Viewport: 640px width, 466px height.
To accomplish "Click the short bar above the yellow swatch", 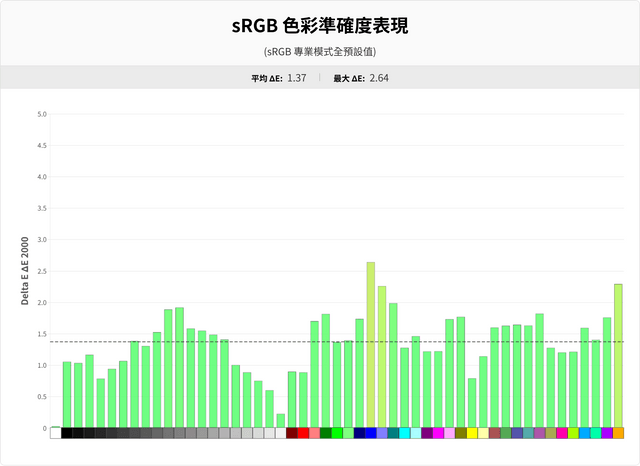I will click(x=472, y=403).
